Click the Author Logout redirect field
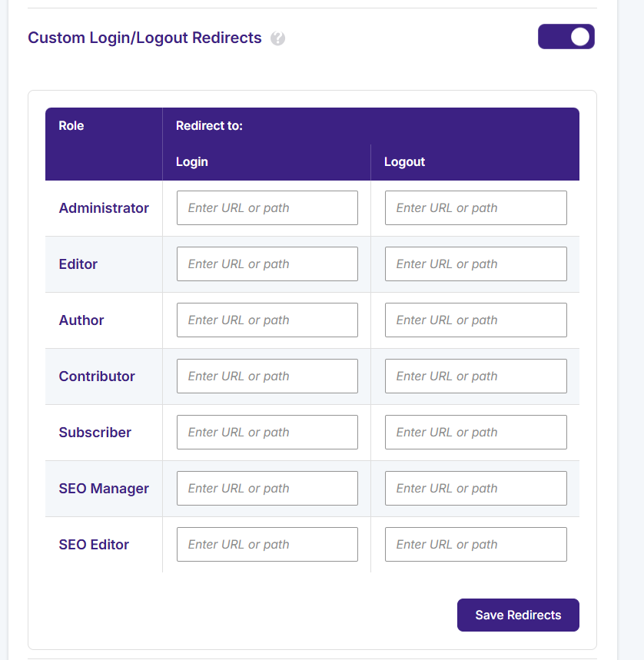 476,320
